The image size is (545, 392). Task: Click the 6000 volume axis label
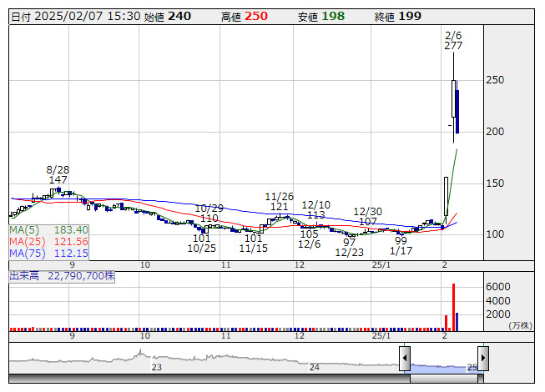point(498,287)
